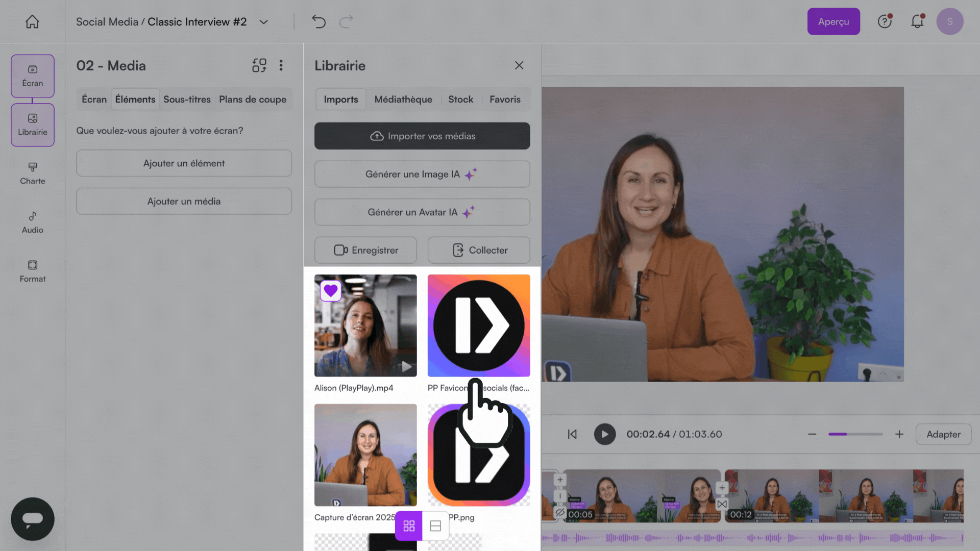Image resolution: width=980 pixels, height=551 pixels.
Task: Open the Charte sidebar panel
Action: (32, 173)
